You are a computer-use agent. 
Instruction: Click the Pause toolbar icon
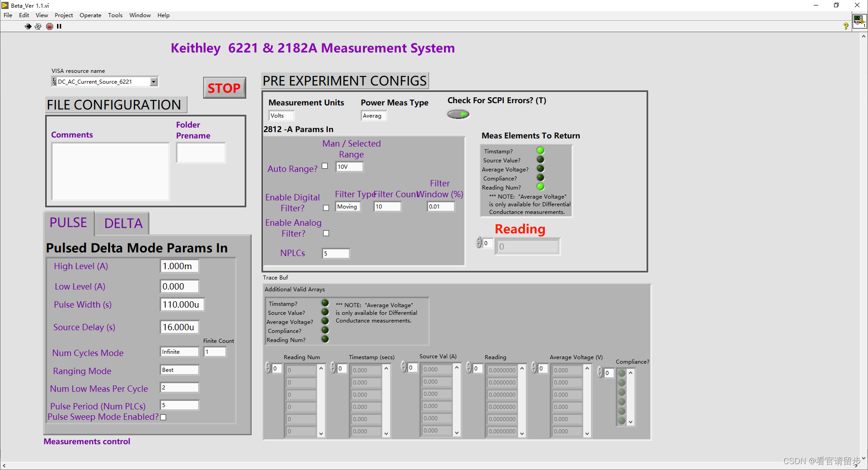pos(59,26)
